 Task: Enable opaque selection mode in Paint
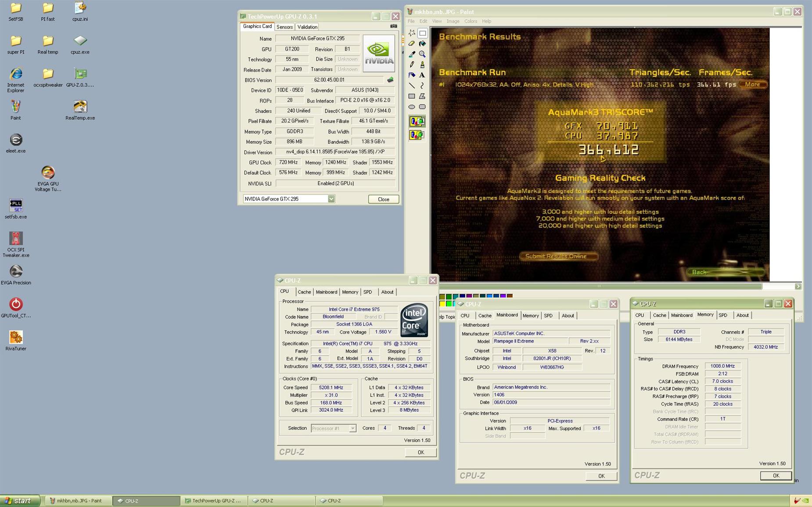(417, 121)
